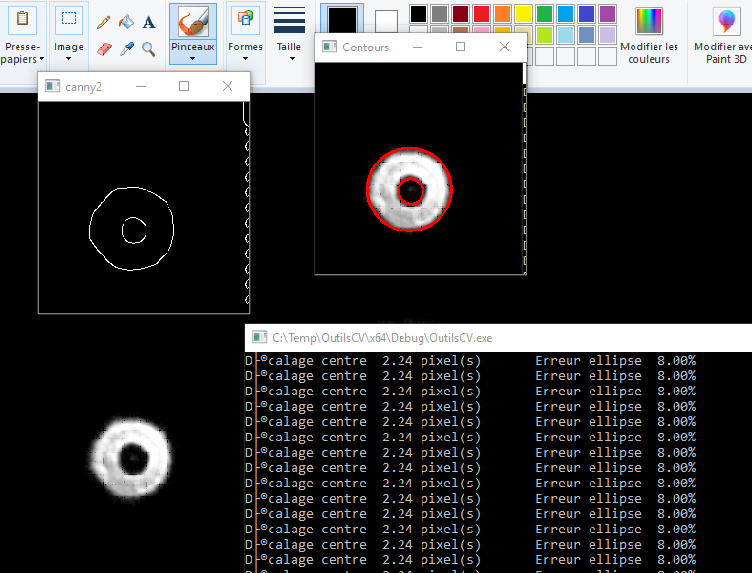Pick the green palette color
The width and height of the screenshot is (752, 573).
point(544,14)
